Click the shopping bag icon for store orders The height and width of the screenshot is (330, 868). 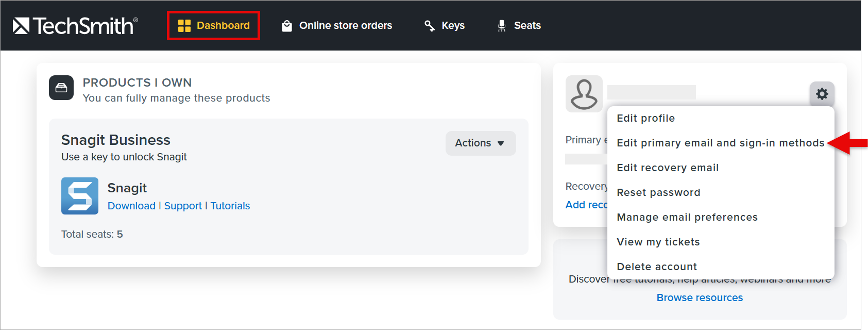pos(287,26)
